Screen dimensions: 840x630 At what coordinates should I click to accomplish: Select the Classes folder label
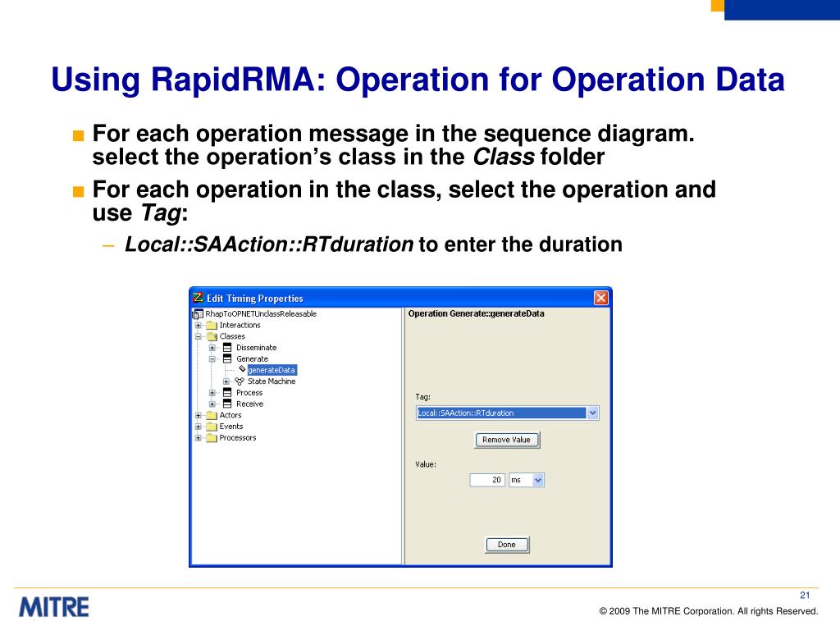tap(232, 336)
